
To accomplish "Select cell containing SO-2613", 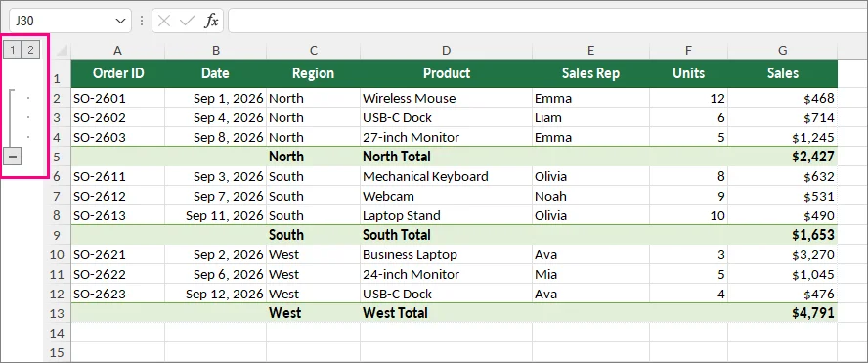I will tap(118, 215).
